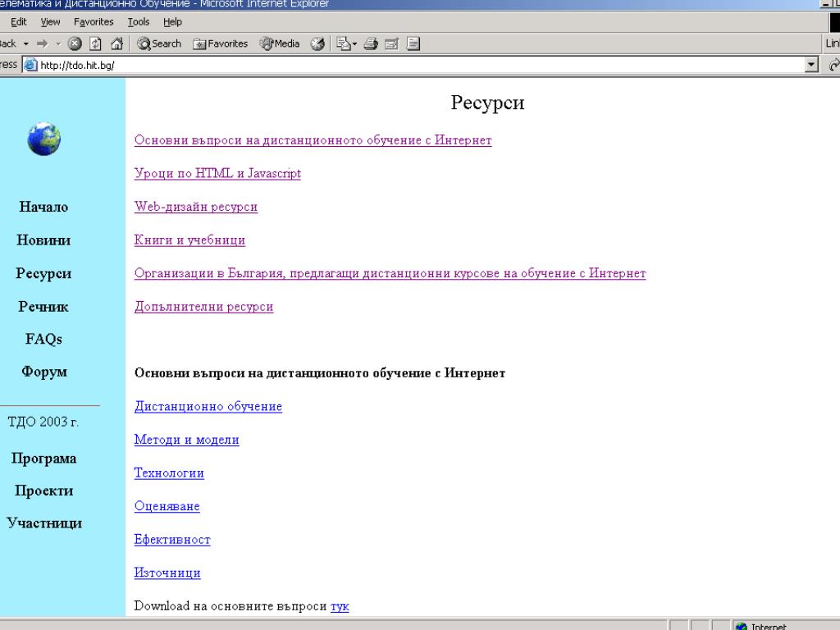Open the Forward button history dropdown arrow
The image size is (840, 630).
pyautogui.click(x=58, y=44)
